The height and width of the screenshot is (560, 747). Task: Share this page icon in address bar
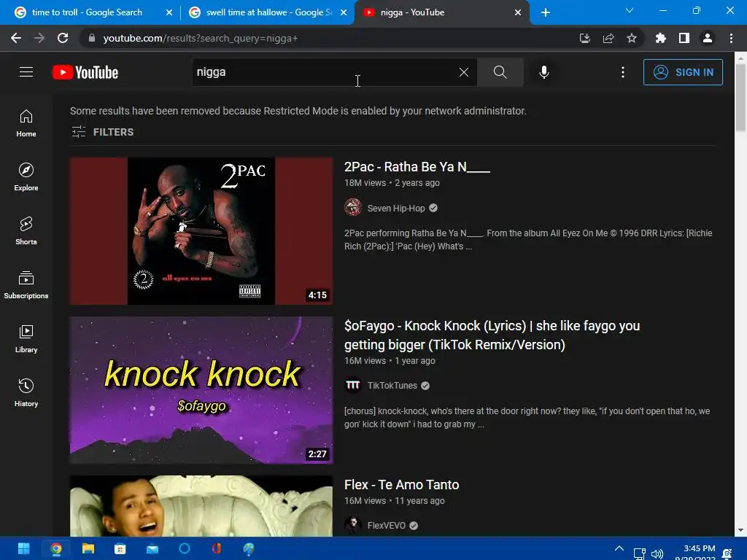[608, 38]
